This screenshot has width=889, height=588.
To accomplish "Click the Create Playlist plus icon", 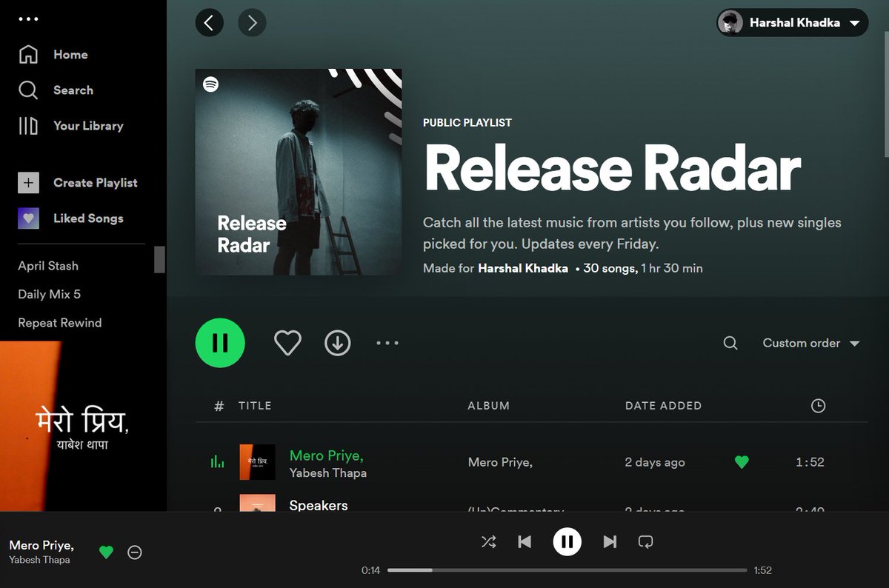I will pyautogui.click(x=28, y=183).
